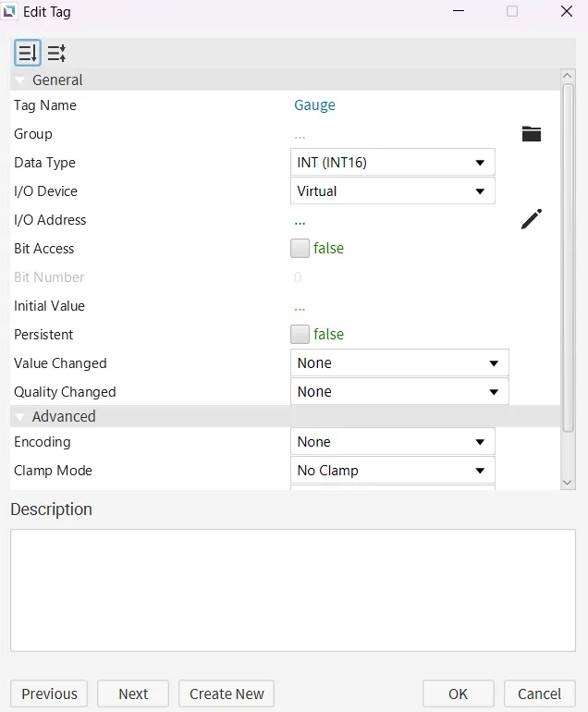The image size is (588, 712).
Task: Click the Create New button
Action: 227,694
